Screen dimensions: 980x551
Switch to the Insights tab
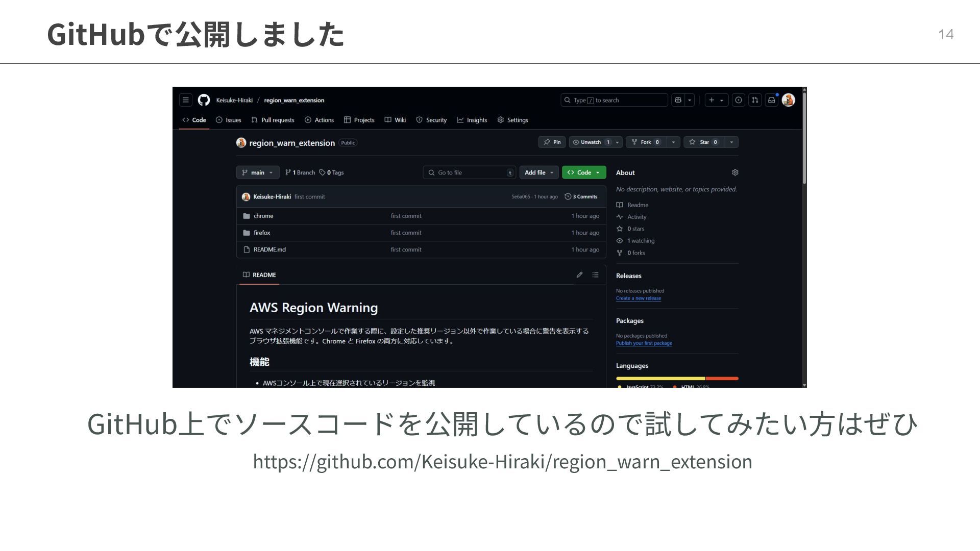coord(472,120)
